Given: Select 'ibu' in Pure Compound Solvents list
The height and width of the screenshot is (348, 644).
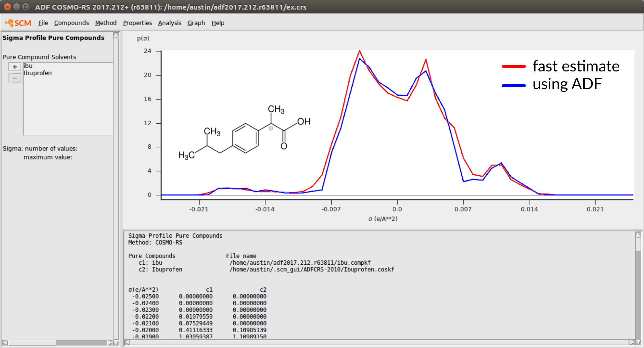Looking at the screenshot, I should tap(29, 66).
